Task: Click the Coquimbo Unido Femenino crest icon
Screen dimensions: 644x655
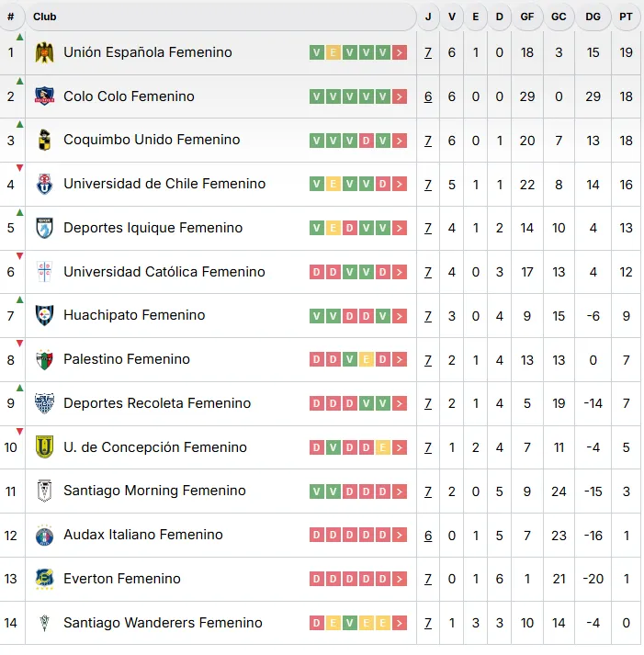Action: coord(44,141)
